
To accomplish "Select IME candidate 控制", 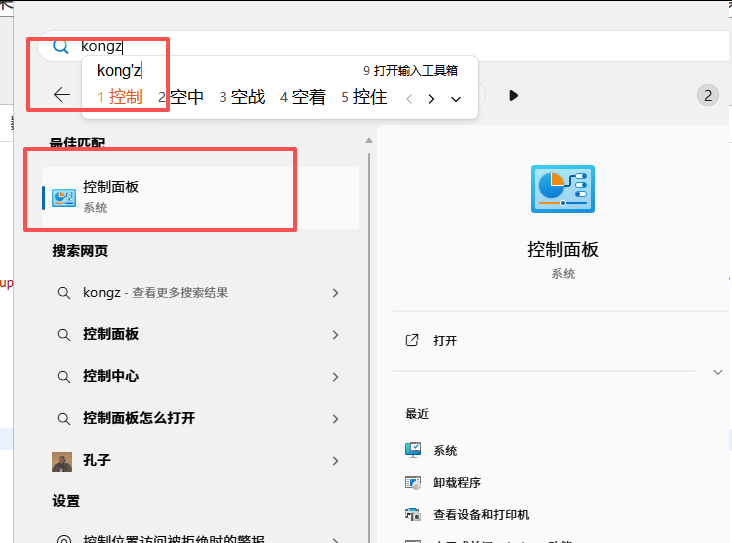I will click(x=120, y=97).
